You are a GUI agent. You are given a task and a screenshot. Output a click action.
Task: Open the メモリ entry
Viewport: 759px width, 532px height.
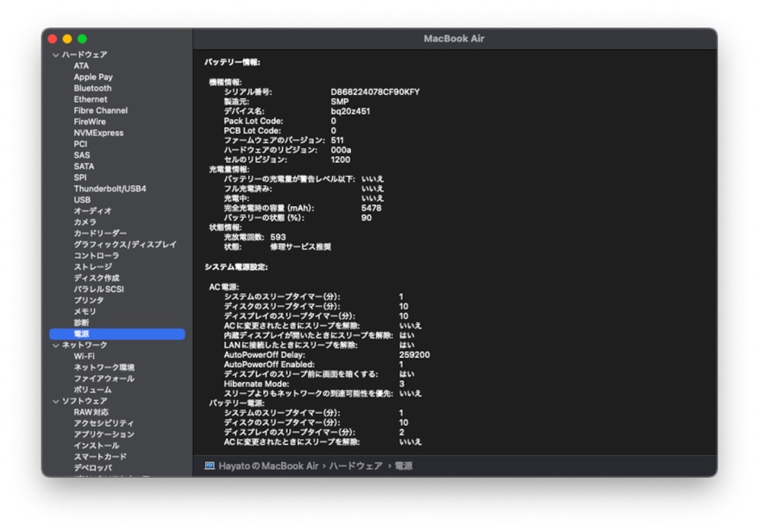85,311
